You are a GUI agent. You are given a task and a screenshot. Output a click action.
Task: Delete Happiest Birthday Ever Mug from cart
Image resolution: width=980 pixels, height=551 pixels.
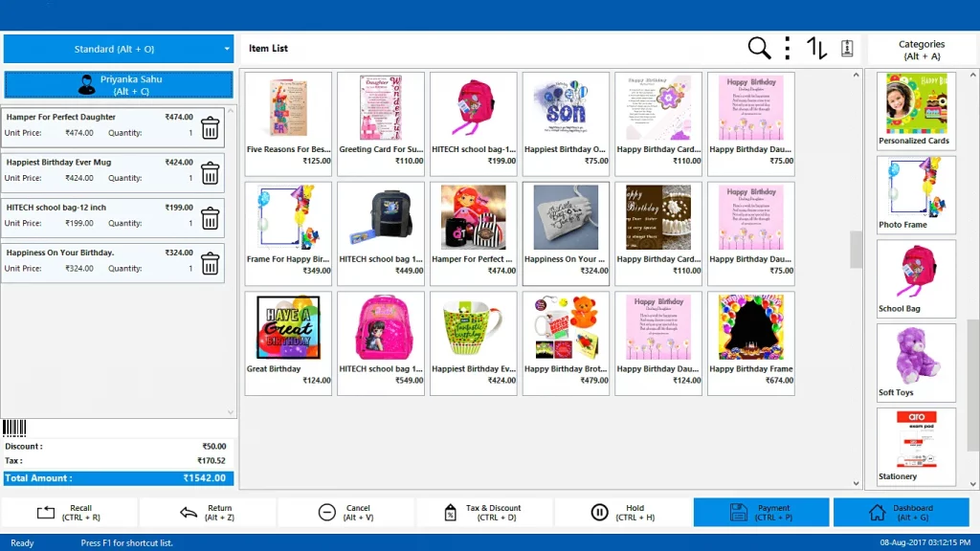click(x=210, y=173)
